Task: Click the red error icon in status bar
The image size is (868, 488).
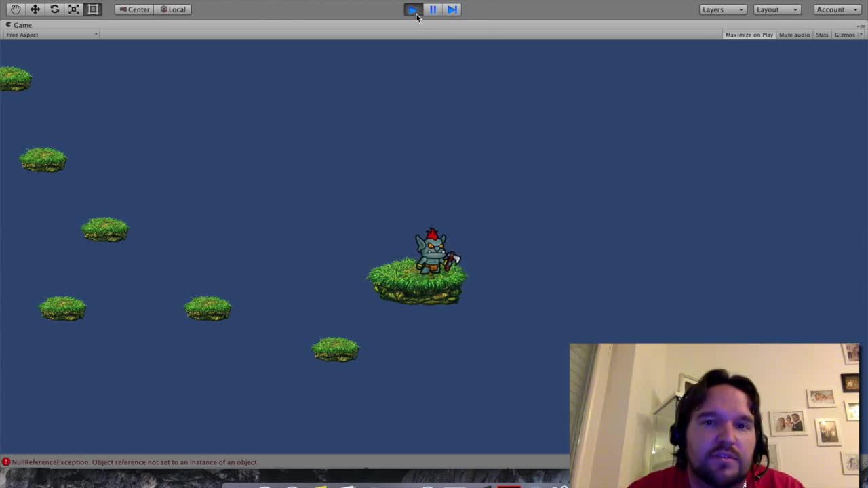Action: click(6, 462)
